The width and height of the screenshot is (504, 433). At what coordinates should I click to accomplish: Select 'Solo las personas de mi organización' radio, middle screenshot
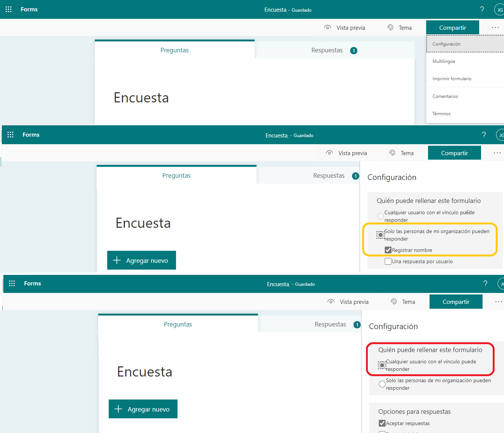381,235
